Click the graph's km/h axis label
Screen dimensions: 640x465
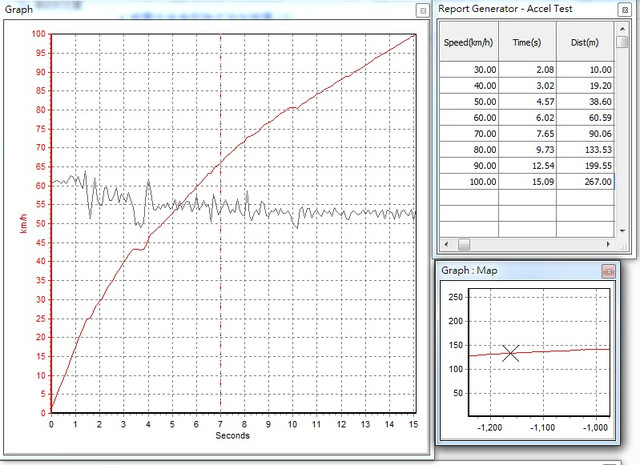pyautogui.click(x=24, y=223)
